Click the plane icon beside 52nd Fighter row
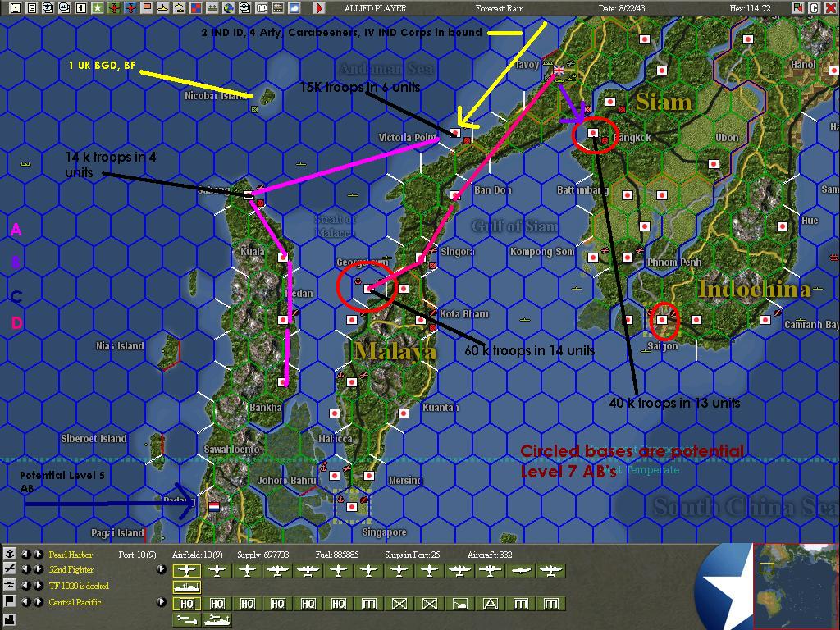Viewport: 840px width, 630px height. tap(9, 569)
